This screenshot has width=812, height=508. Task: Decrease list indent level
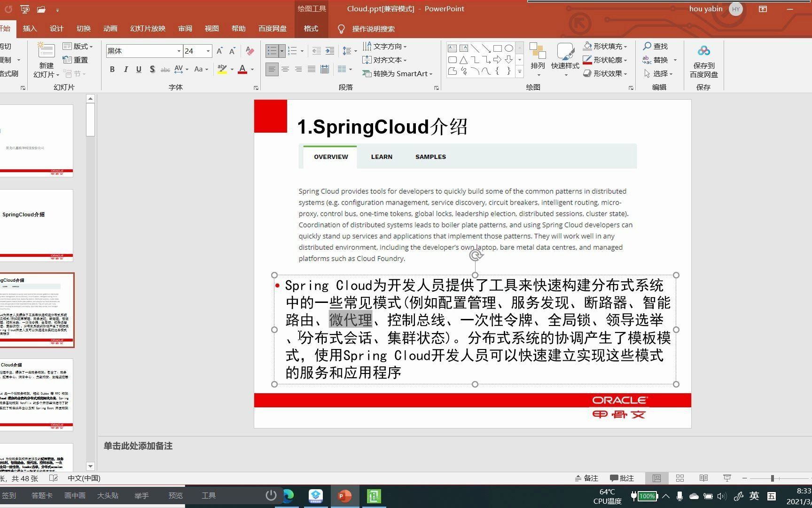pos(317,51)
